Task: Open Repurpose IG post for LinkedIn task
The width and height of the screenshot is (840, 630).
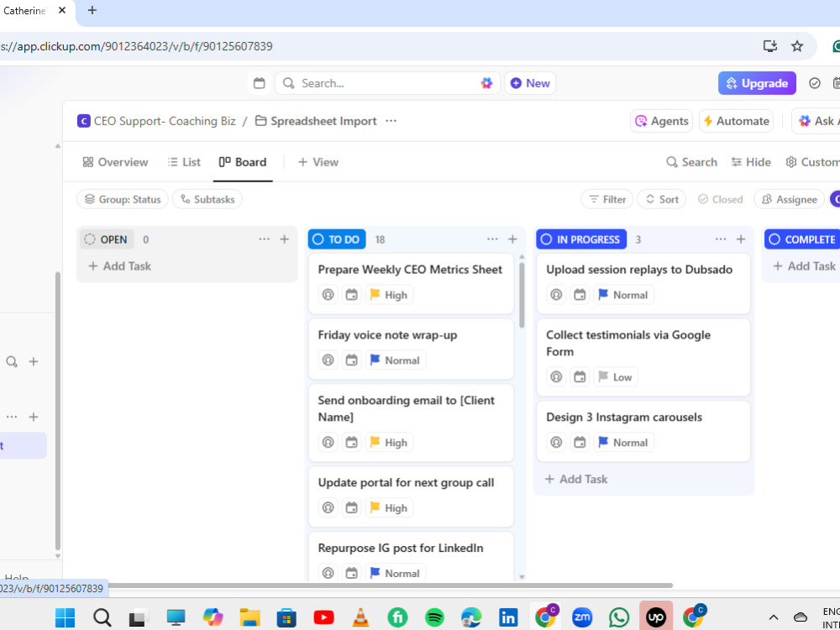Action: pos(401,548)
